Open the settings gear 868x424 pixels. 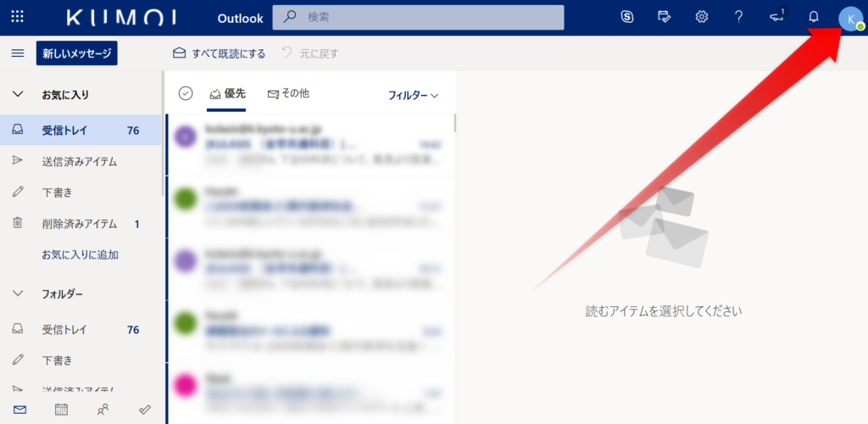[701, 17]
